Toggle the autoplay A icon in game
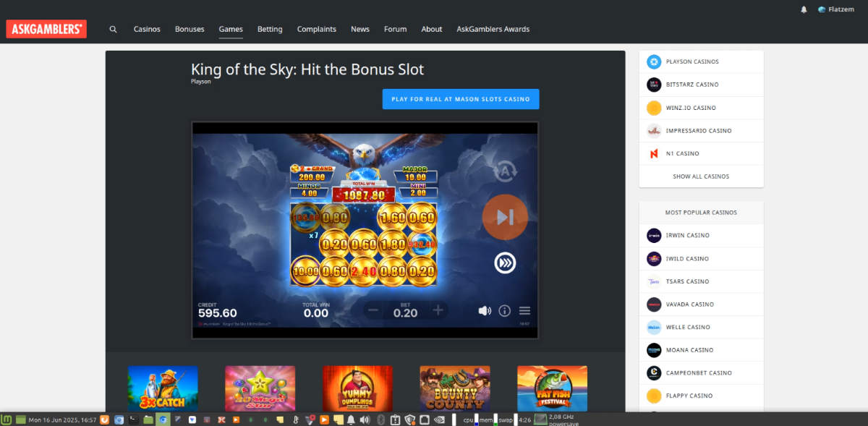This screenshot has height=426, width=868. [505, 171]
